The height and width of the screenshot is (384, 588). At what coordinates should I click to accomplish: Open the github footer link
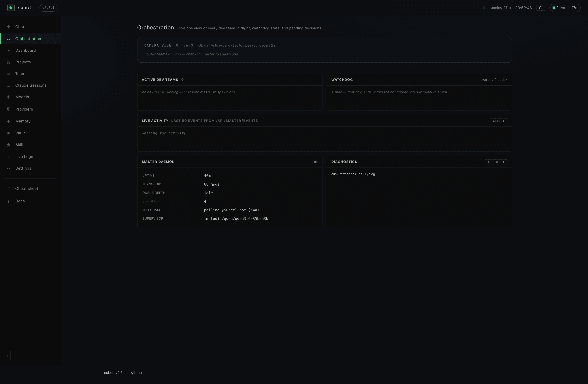(136, 373)
